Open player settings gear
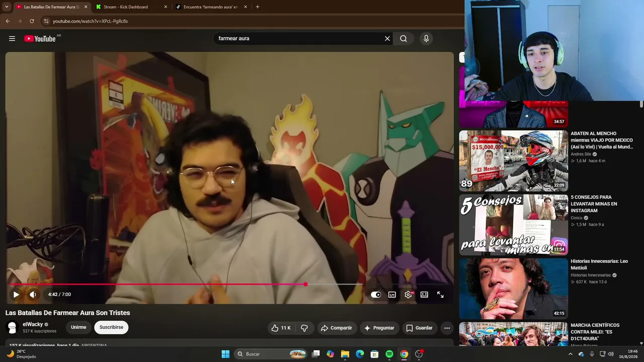The image size is (644, 362). 408,295
